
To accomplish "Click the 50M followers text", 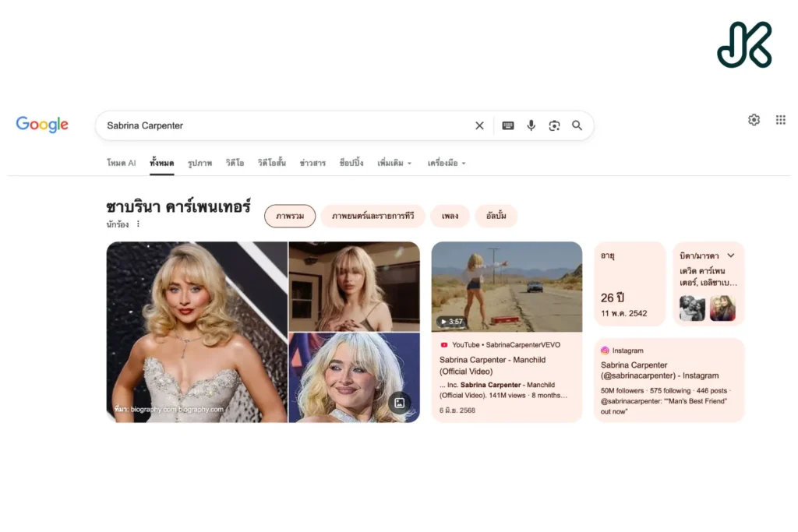I will 622,390.
